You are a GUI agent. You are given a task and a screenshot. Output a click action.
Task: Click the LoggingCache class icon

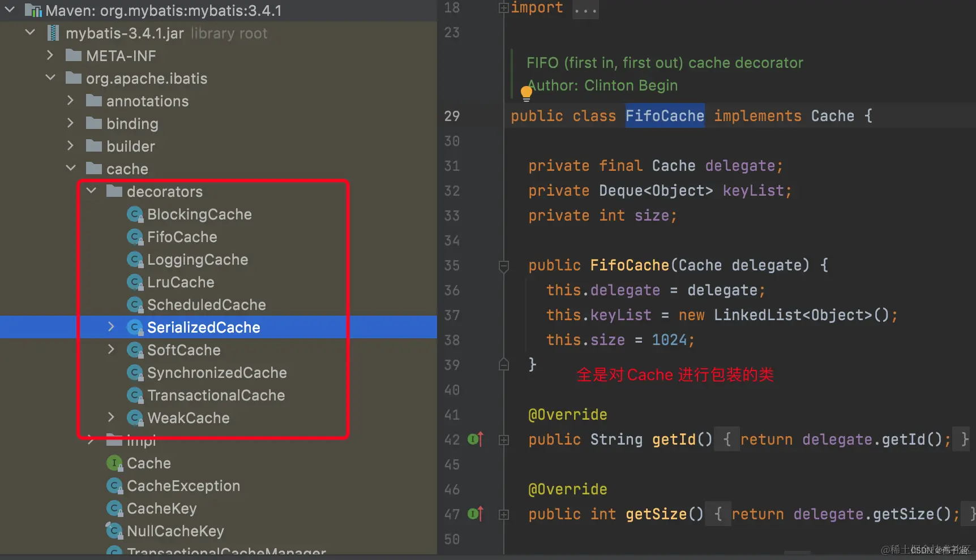point(135,260)
